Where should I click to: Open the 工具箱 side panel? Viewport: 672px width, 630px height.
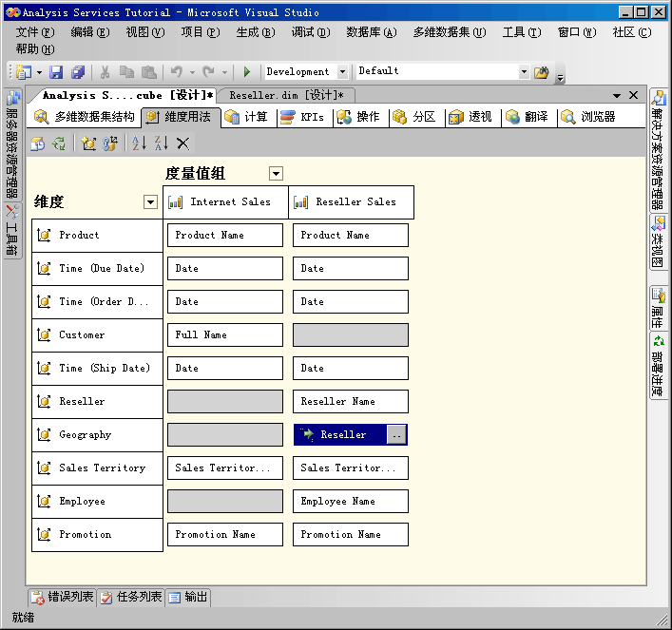(12, 231)
